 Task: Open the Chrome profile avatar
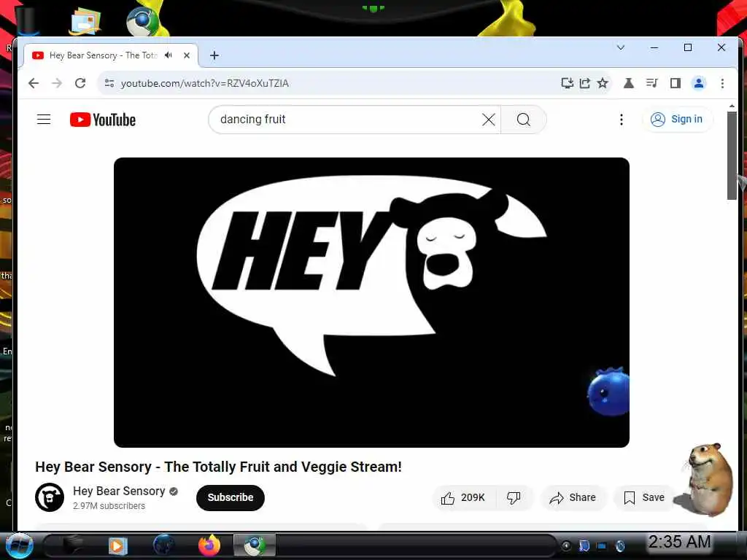pyautogui.click(x=698, y=83)
